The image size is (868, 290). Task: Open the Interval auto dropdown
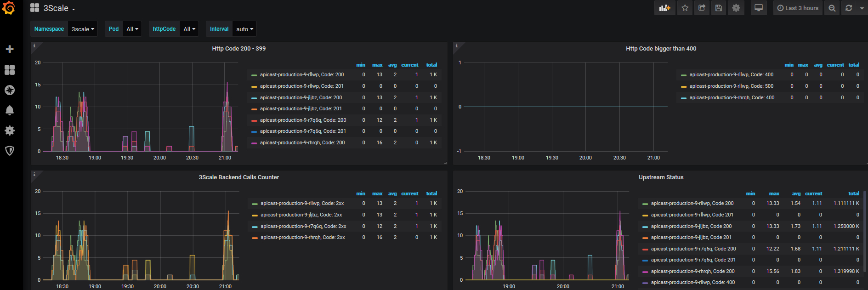tap(244, 29)
